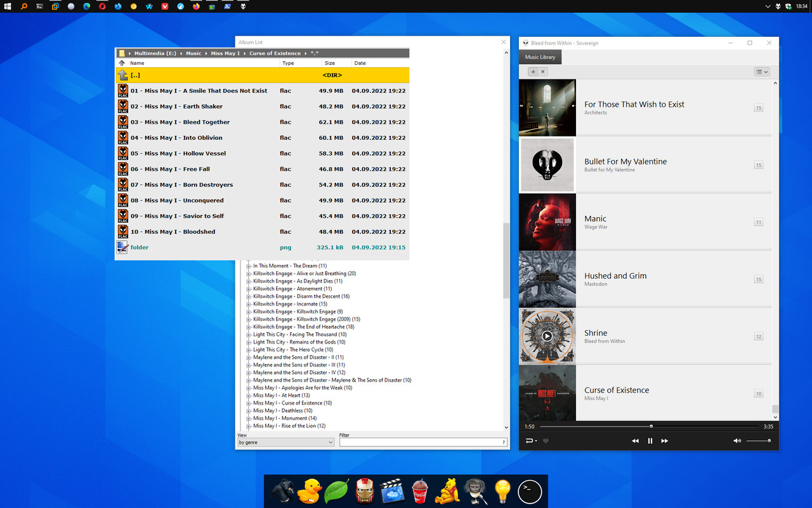Launch Firefox from the taskbar
Screen dimensions: 812x508
click(196, 6)
